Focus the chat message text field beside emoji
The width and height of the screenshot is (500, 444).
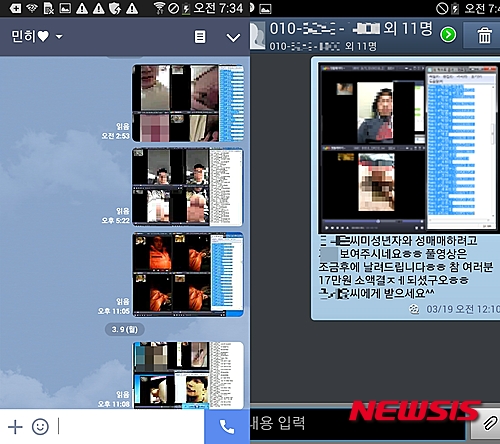(130, 427)
